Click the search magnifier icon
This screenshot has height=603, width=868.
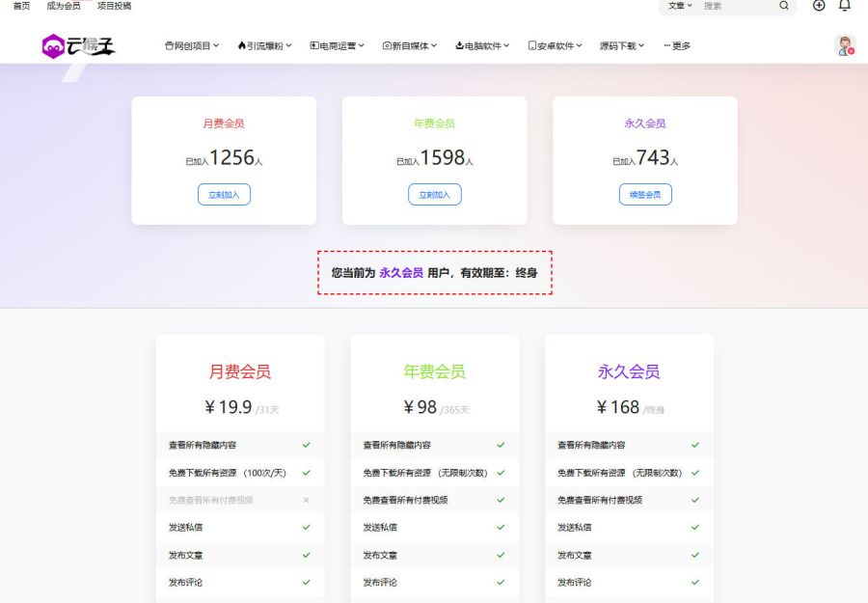pyautogui.click(x=785, y=7)
